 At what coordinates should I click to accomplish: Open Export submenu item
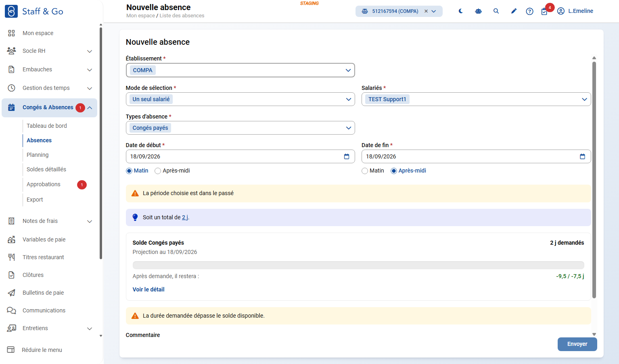tap(35, 200)
